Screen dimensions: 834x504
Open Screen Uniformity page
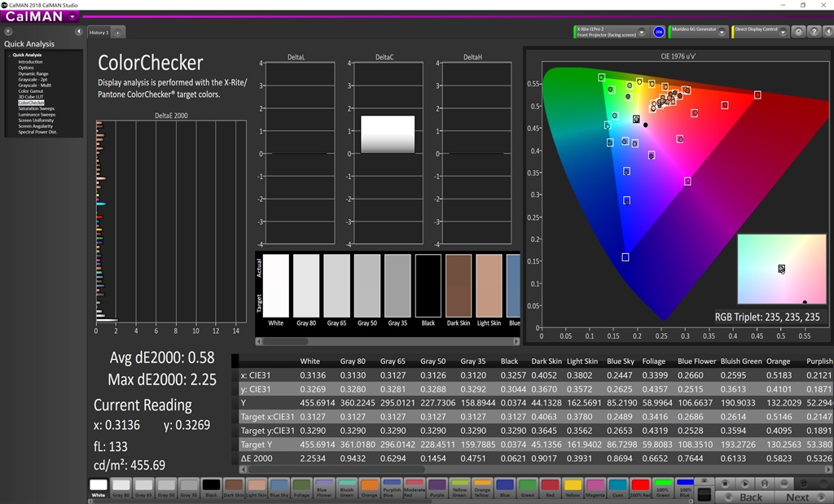pos(36,121)
